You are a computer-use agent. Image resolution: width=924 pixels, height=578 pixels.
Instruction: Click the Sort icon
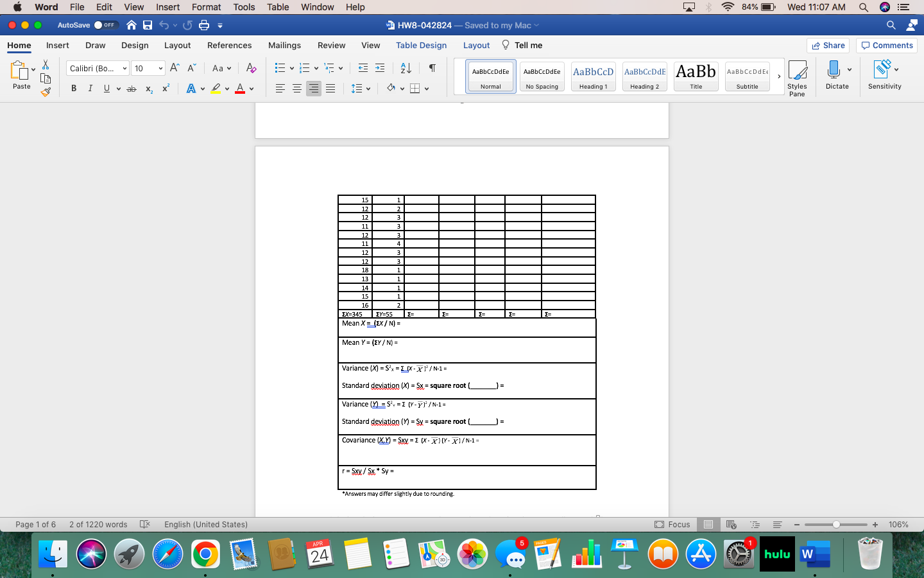tap(405, 67)
